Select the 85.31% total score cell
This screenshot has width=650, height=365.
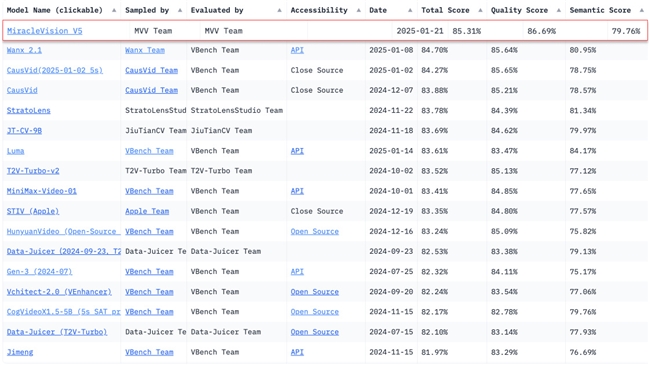click(467, 31)
